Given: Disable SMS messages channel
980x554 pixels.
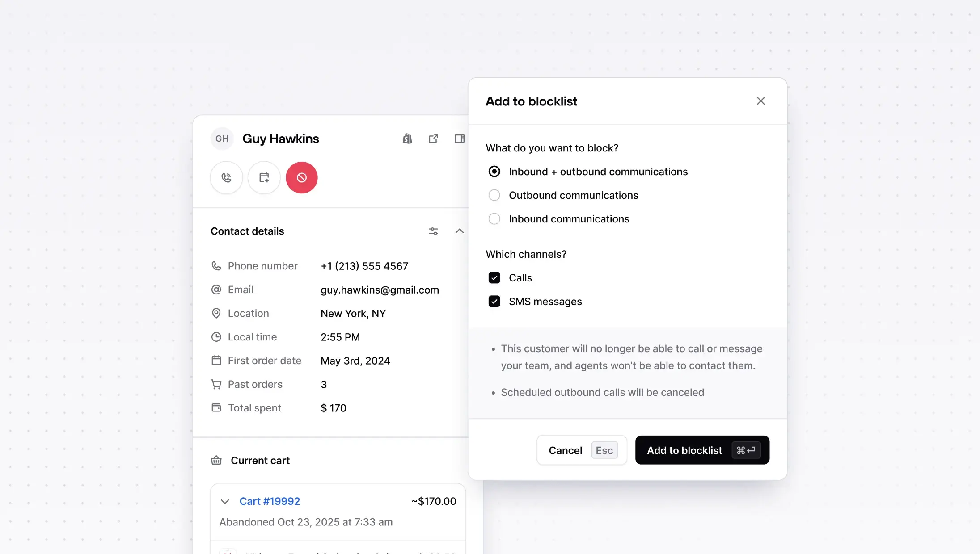Looking at the screenshot, I should [x=494, y=301].
